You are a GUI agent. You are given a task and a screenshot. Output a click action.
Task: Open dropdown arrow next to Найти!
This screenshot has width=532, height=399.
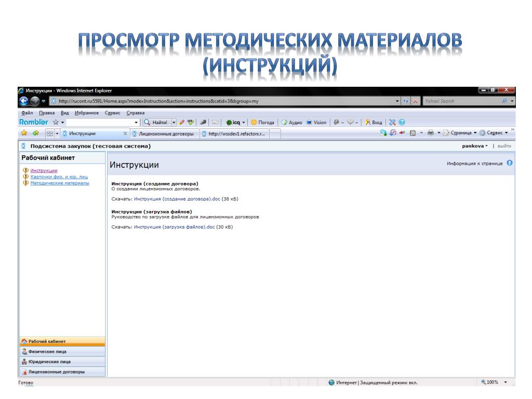click(x=174, y=122)
